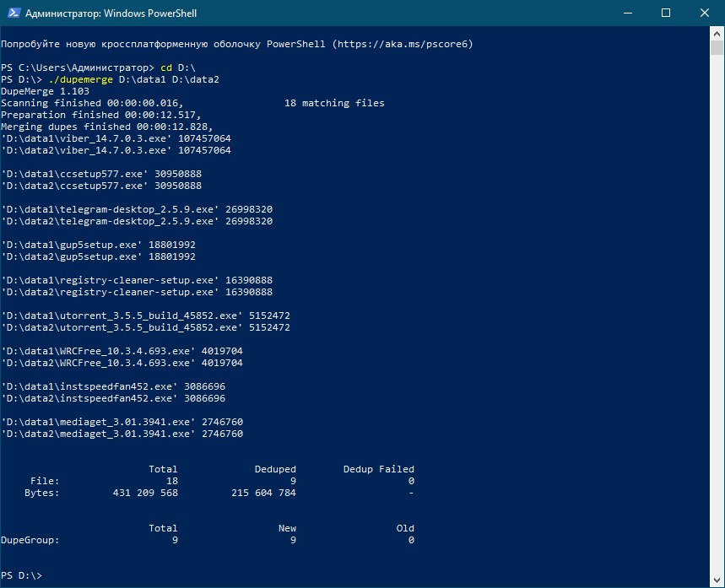Click the final 'PS D:\>' prompt
This screenshot has height=588, width=725.
click(x=21, y=575)
